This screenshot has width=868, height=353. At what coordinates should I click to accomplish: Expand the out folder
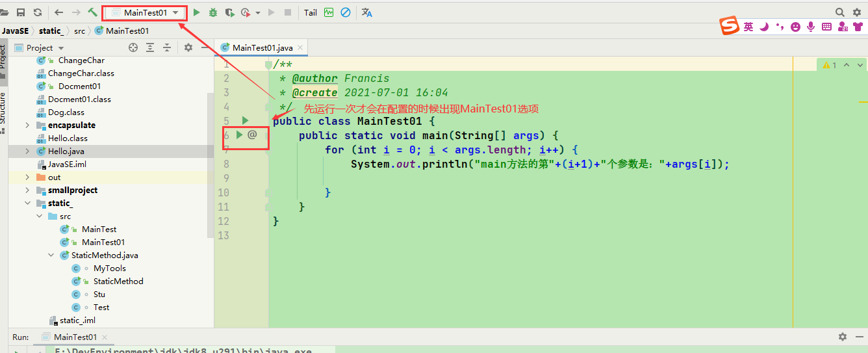coord(27,177)
